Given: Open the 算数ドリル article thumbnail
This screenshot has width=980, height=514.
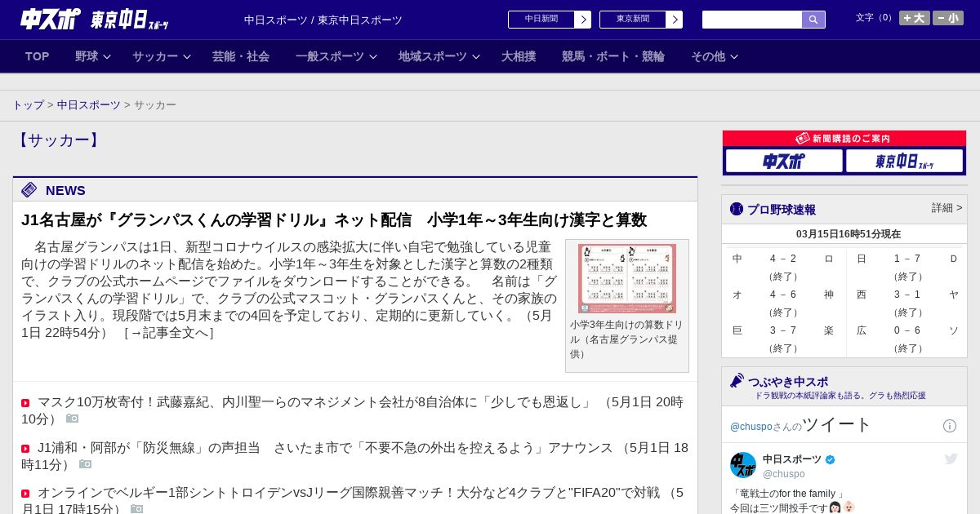Looking at the screenshot, I should tap(627, 278).
